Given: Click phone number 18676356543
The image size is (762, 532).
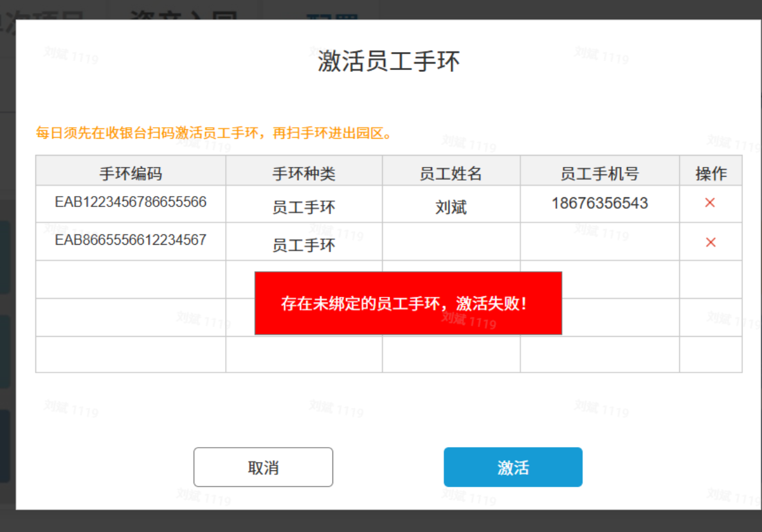Looking at the screenshot, I should click(599, 204).
